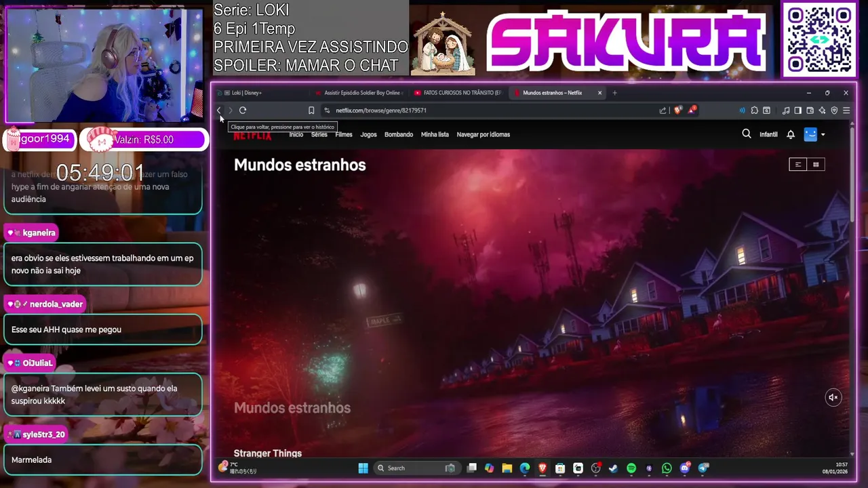Click the music note toolbar icon

point(786,110)
